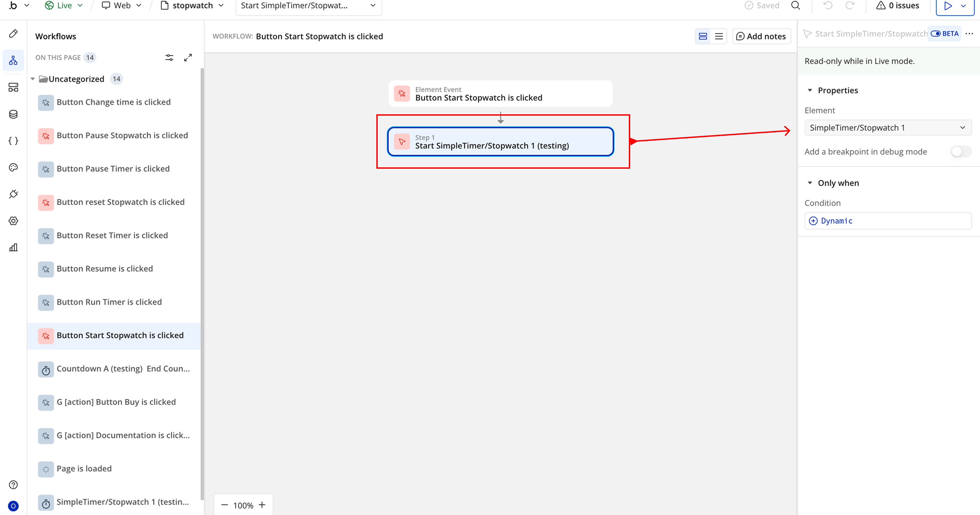Zoom in with plus button
The height and width of the screenshot is (515, 980).
pos(262,505)
